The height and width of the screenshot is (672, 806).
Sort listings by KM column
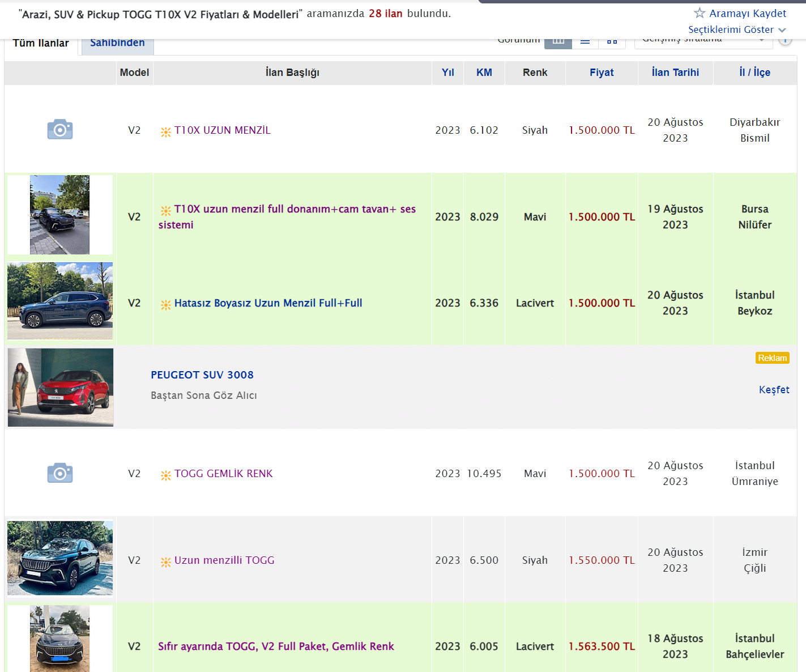point(484,73)
